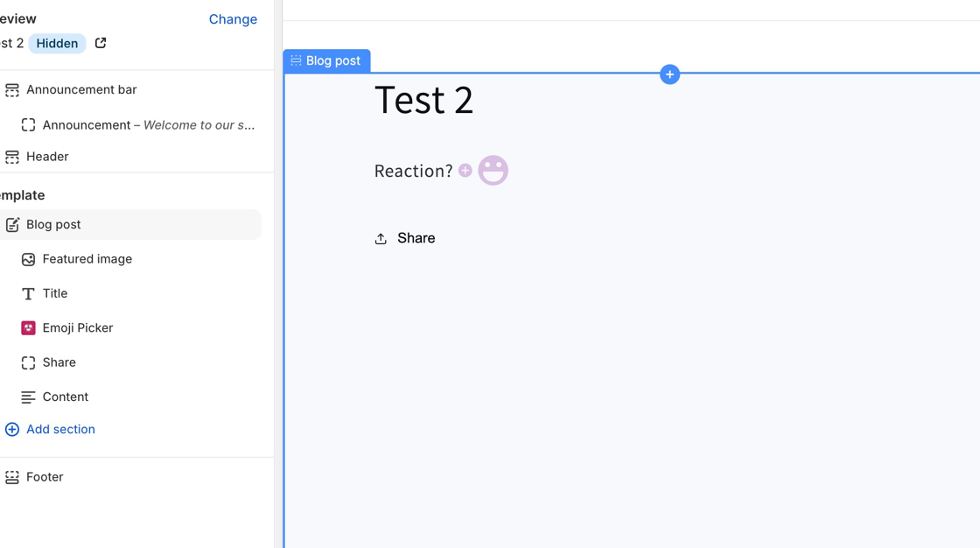Click the smiley face reaction emoji

coord(493,171)
